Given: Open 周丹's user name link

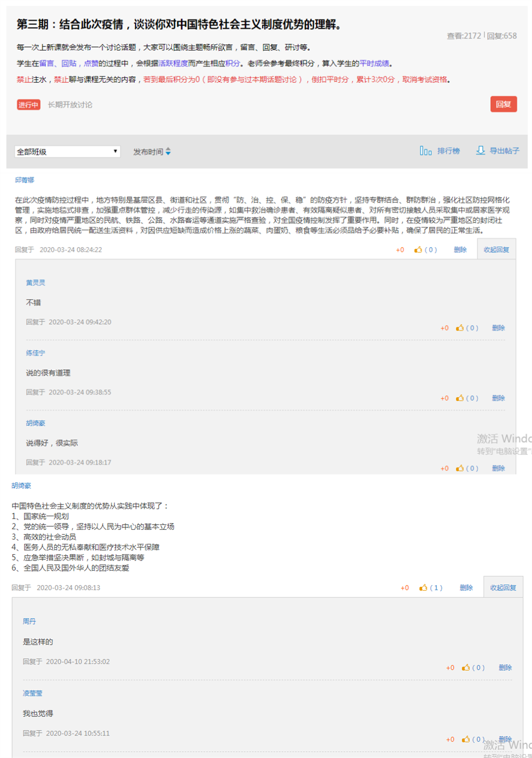Looking at the screenshot, I should coord(29,622).
